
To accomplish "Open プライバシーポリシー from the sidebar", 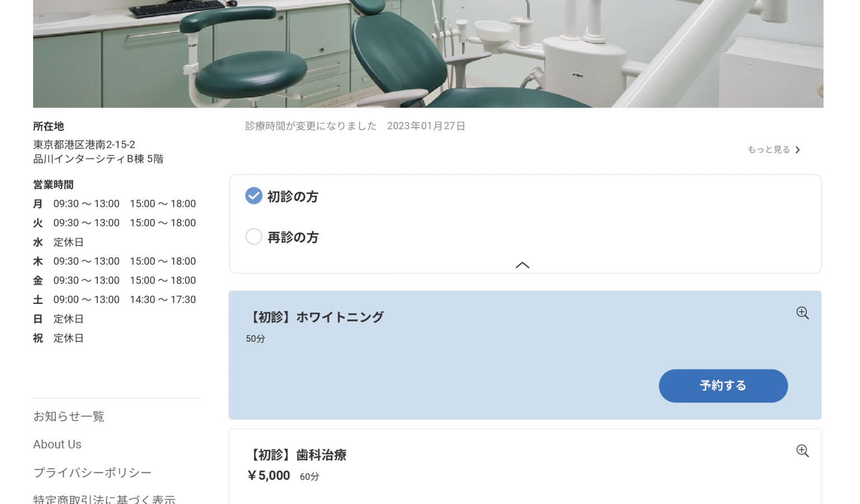I will point(92,473).
